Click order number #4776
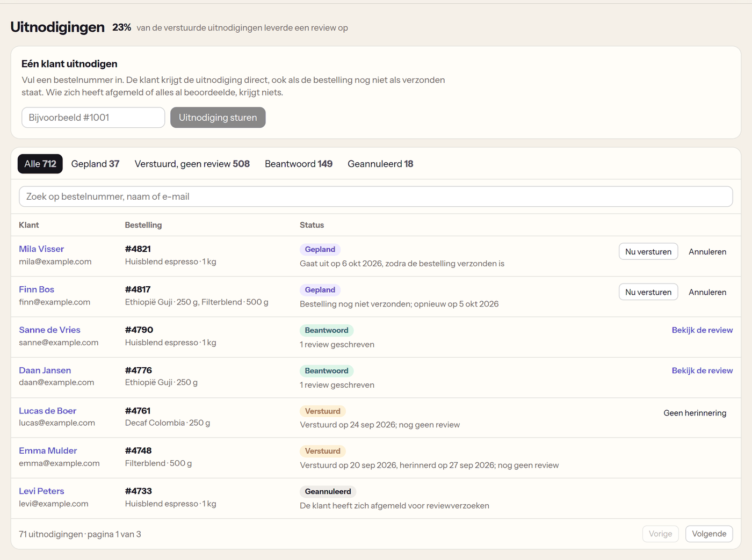 point(139,370)
